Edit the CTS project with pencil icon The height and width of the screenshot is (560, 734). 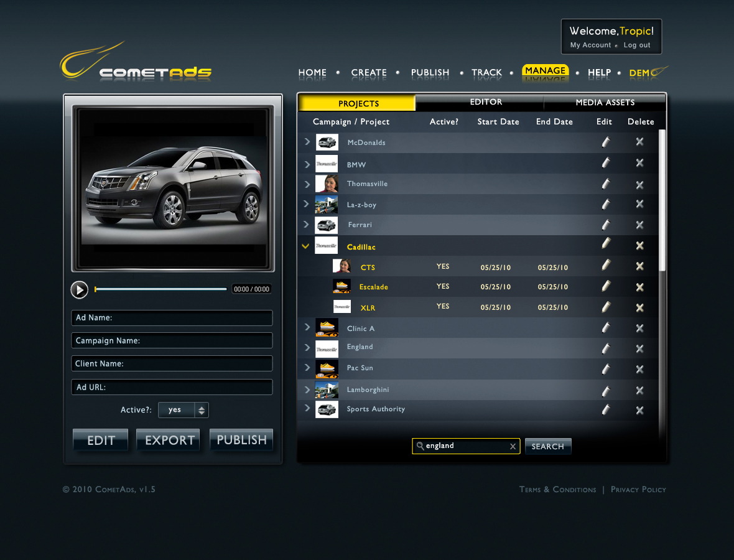[x=606, y=265]
